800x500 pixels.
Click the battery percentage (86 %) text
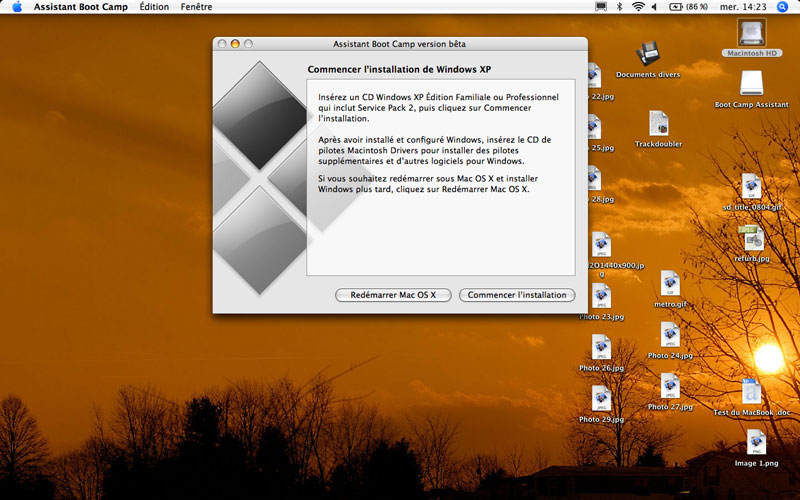[697, 7]
